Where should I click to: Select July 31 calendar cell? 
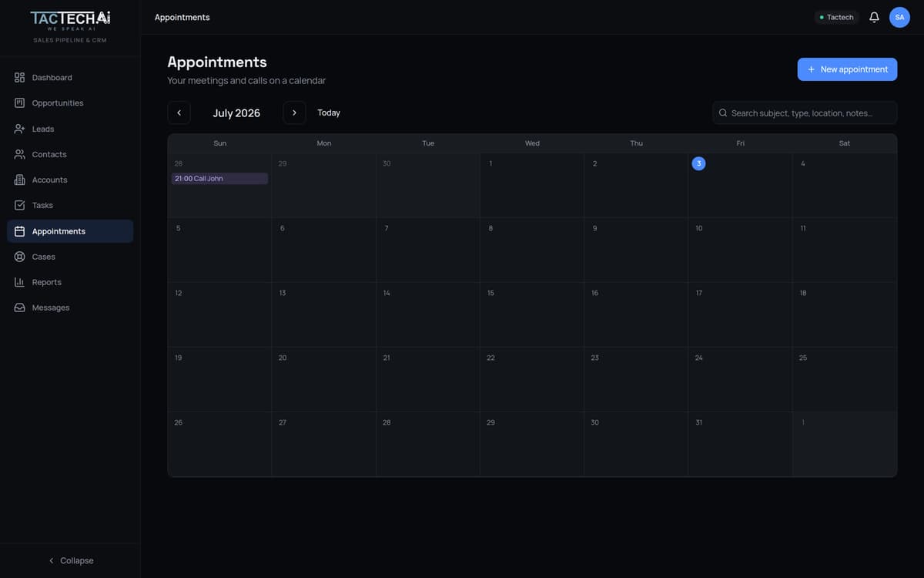740,444
